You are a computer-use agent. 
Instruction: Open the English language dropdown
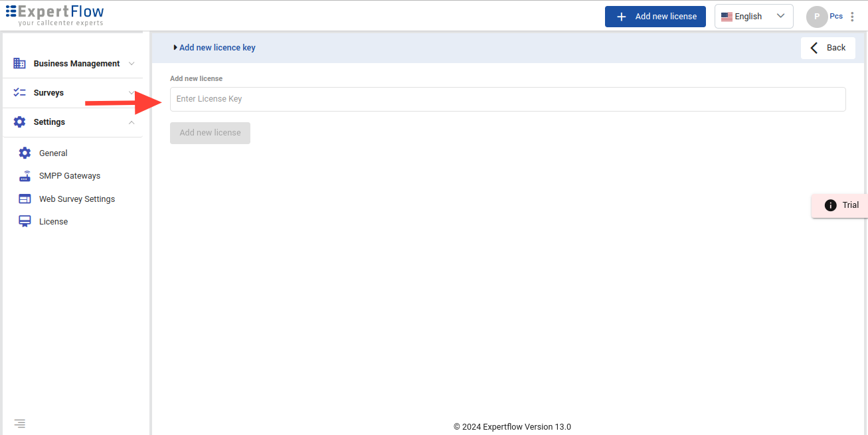pos(753,17)
